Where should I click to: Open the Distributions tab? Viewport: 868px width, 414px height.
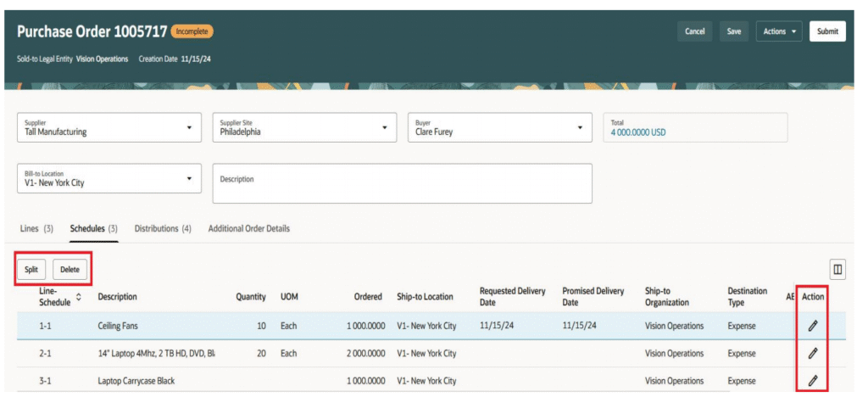click(x=163, y=228)
